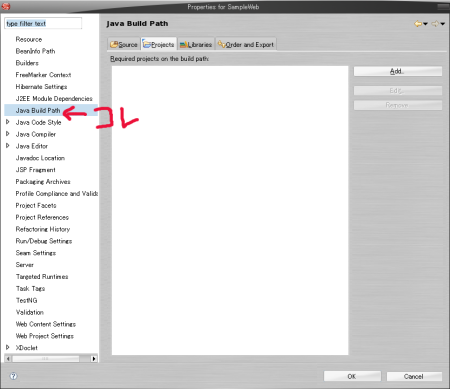
Task: Click the forward navigation arrow icon
Action: [x=435, y=24]
